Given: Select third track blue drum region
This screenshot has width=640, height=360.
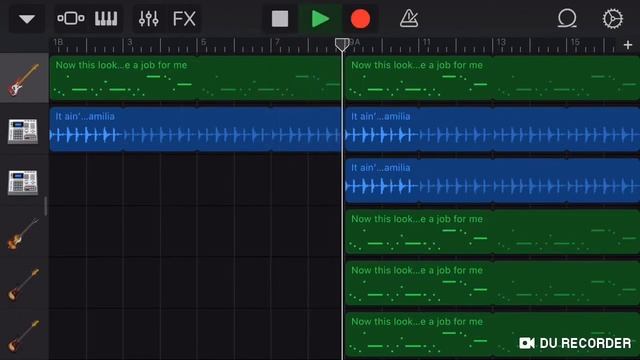Looking at the screenshot, I should tap(492, 181).
